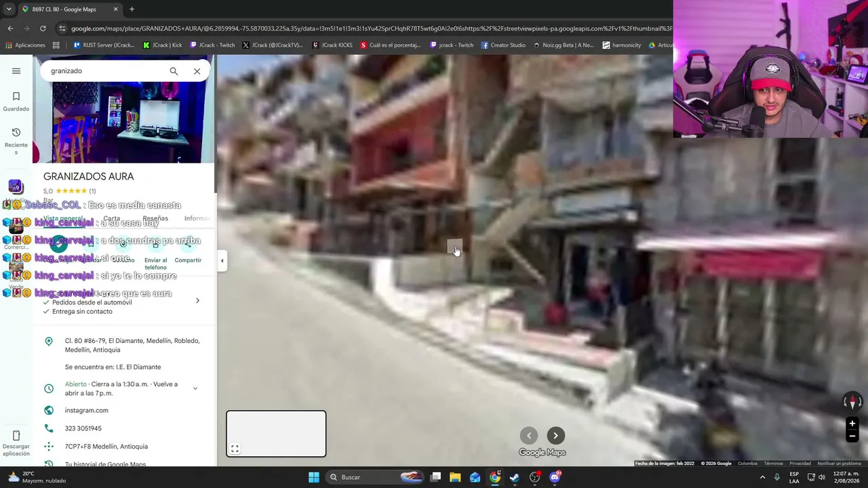Switch to the Carta tab
Image resolution: width=868 pixels, height=488 pixels.
(x=111, y=218)
